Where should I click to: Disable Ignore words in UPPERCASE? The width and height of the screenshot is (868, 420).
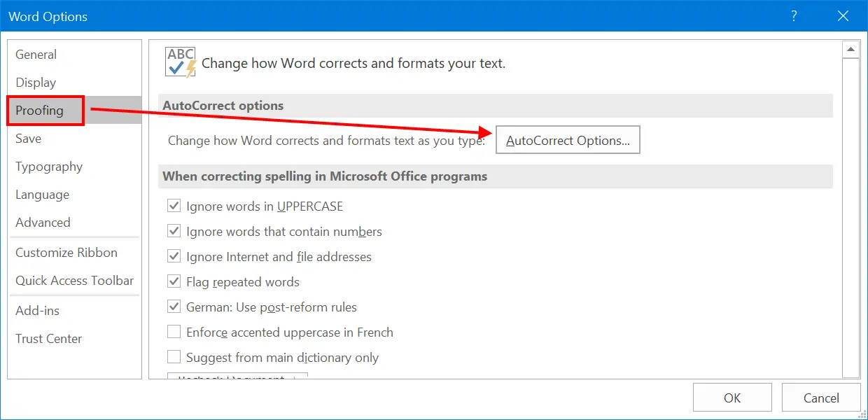pyautogui.click(x=174, y=206)
